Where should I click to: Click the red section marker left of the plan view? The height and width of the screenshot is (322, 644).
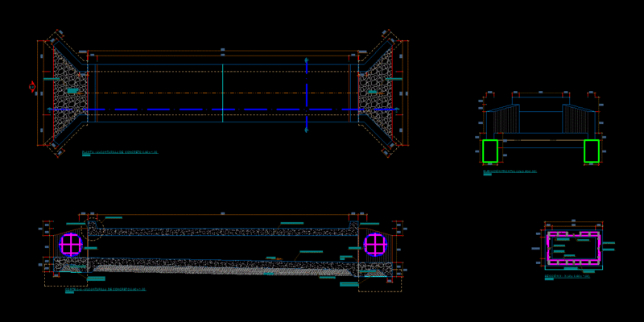point(32,87)
